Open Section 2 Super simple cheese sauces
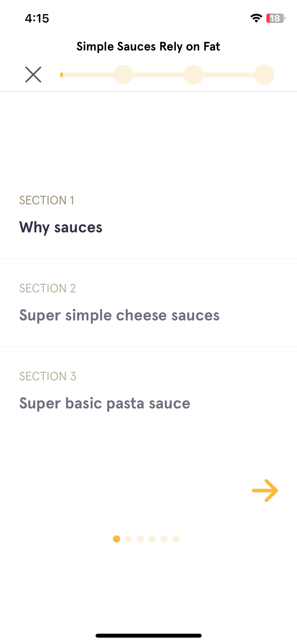This screenshot has width=297, height=644. pyautogui.click(x=148, y=303)
